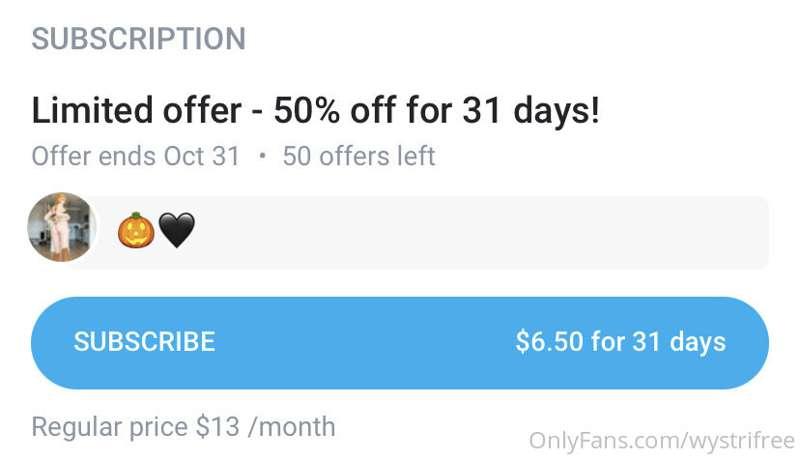
Task: Open the OnlyFans.com/wystrifree watermark link
Action: point(662,441)
